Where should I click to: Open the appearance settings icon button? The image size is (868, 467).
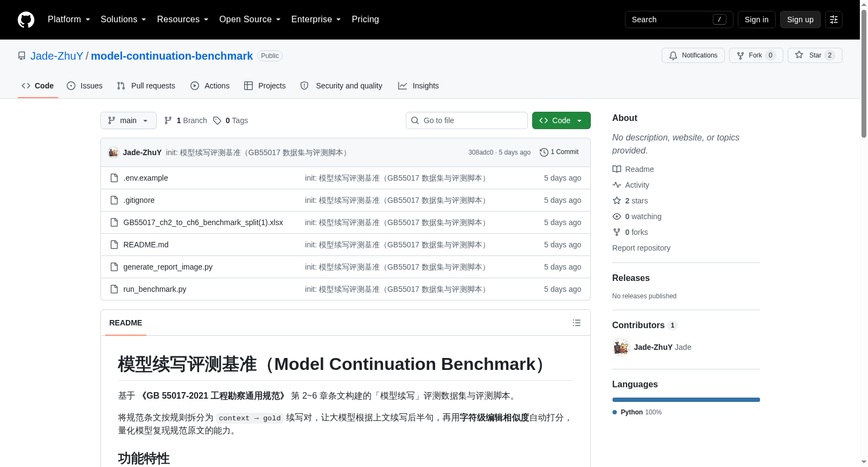(x=834, y=20)
